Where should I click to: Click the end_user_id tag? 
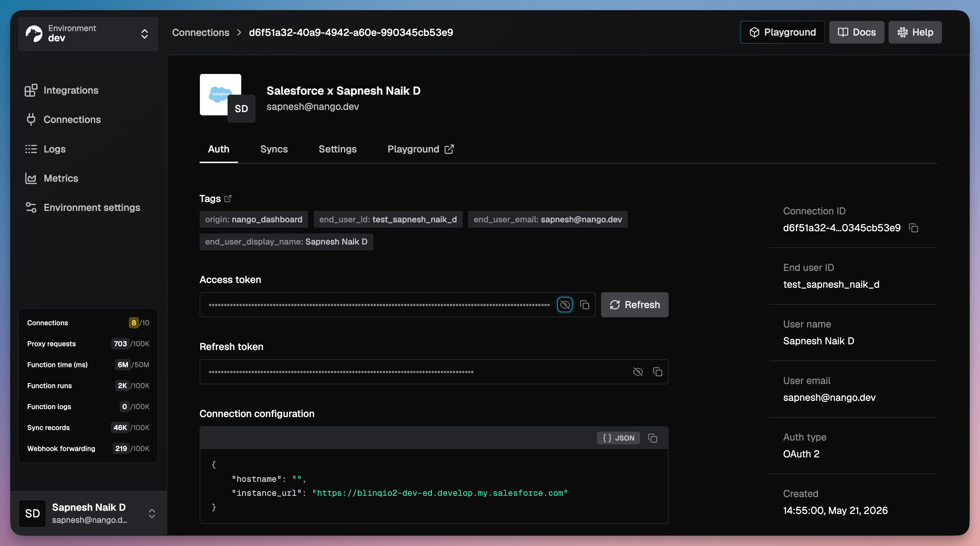388,220
